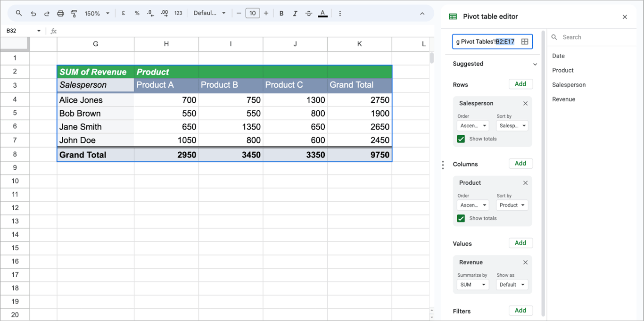Toggle italic formatting
The width and height of the screenshot is (644, 321).
[295, 13]
